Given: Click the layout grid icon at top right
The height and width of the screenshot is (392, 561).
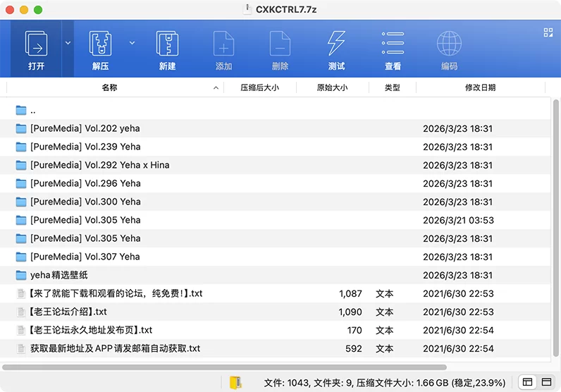Looking at the screenshot, I should (548, 32).
